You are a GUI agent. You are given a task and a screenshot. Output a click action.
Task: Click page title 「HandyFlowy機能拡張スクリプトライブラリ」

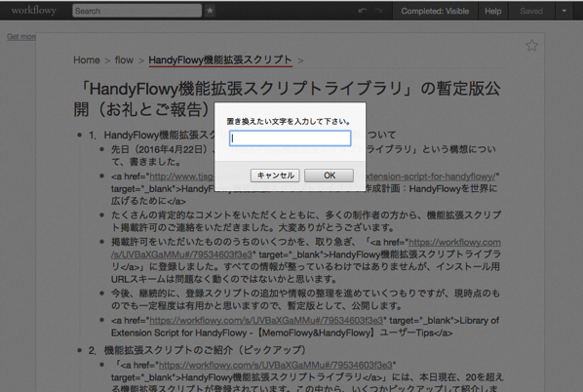(287, 98)
